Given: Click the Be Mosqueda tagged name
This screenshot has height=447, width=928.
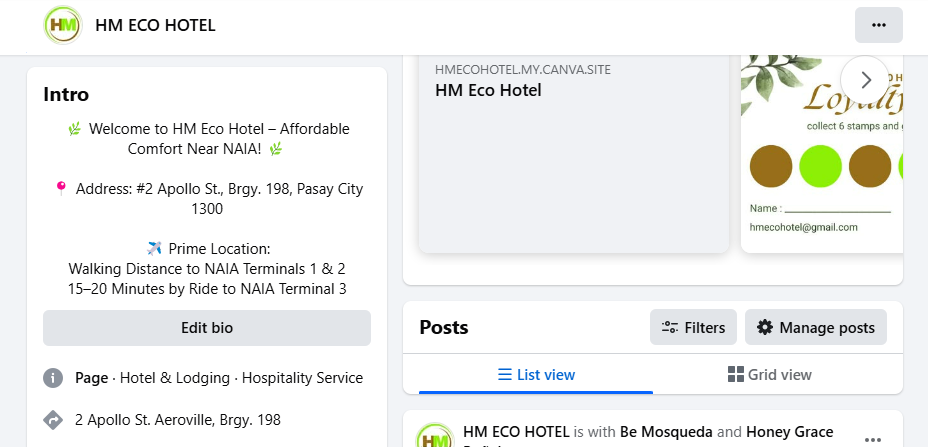Looking at the screenshot, I should pos(666,432).
